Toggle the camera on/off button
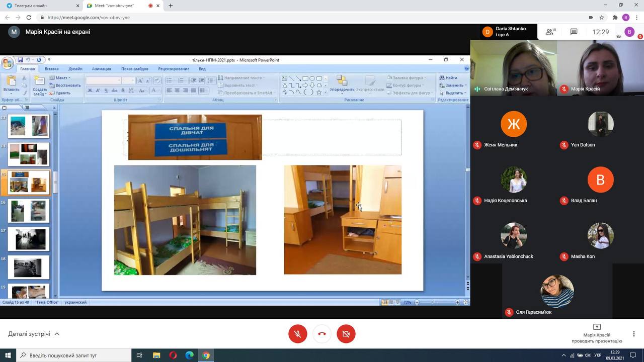This screenshot has height=362, width=644. tap(346, 334)
